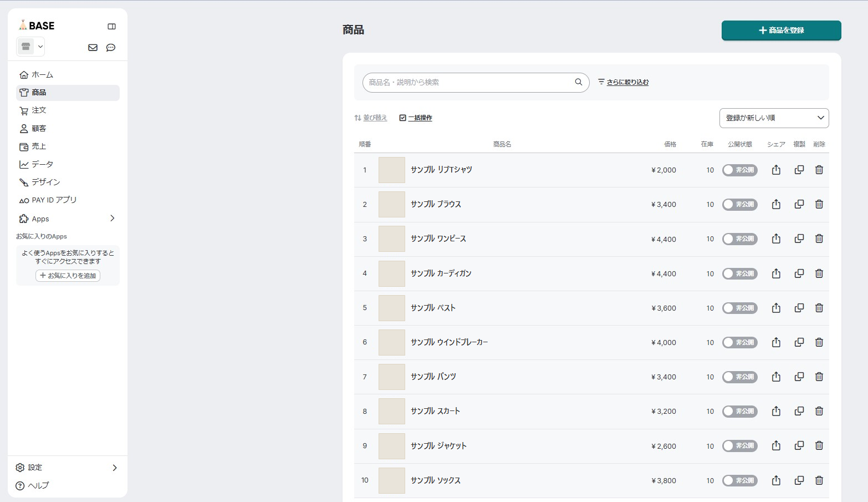Toggle publish status for サンプル ジャケット
Image resolution: width=868 pixels, height=502 pixels.
[x=739, y=445]
